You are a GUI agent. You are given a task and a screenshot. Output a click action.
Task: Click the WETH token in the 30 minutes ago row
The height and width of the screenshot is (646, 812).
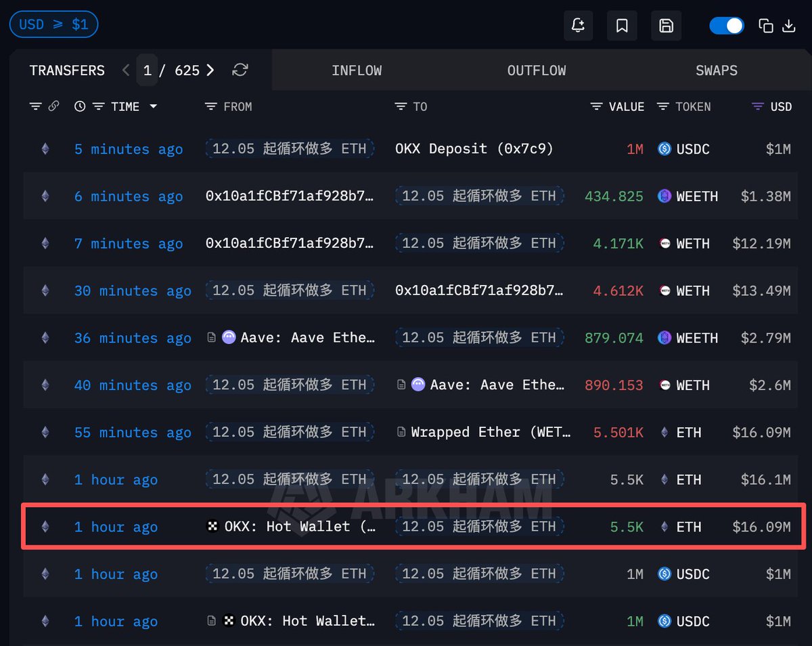tap(683, 290)
